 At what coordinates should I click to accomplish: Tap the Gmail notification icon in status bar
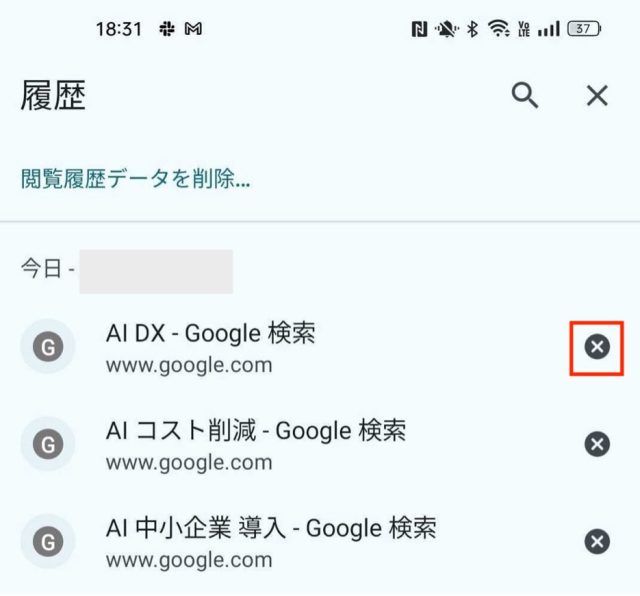pyautogui.click(x=193, y=29)
